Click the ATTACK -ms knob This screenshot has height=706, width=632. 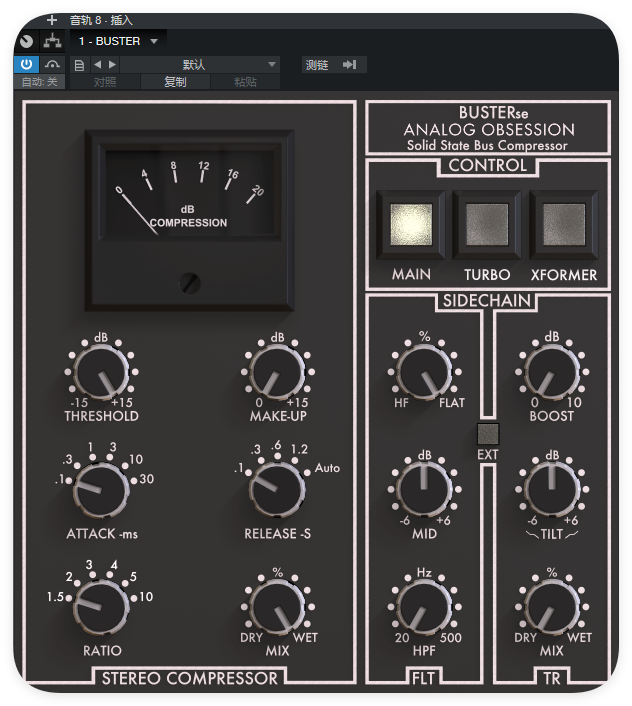pos(101,490)
